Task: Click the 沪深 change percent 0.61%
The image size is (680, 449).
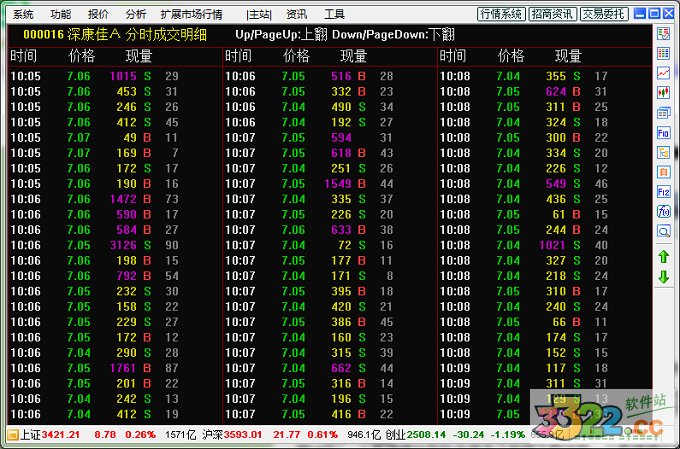Action: click(323, 434)
